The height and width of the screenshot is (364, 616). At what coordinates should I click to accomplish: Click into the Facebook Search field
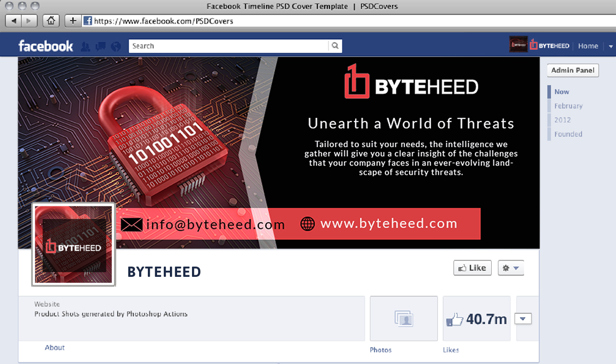coord(228,46)
